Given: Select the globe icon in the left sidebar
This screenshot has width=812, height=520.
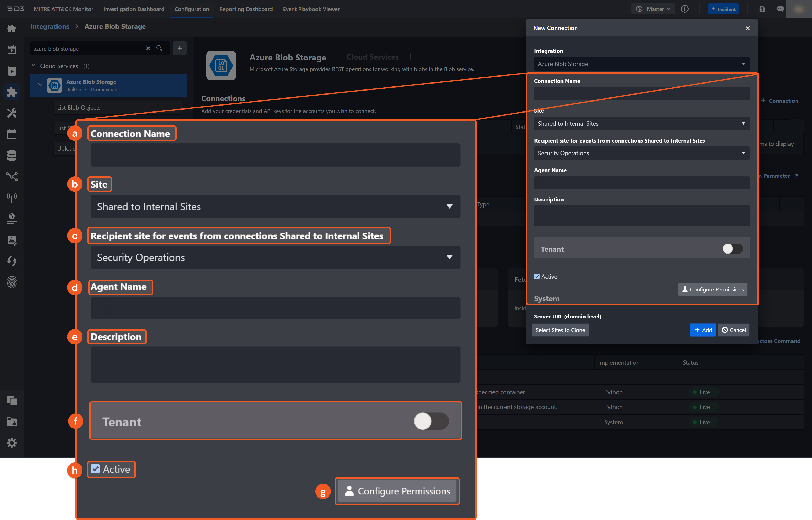Looking at the screenshot, I should pos(12,219).
